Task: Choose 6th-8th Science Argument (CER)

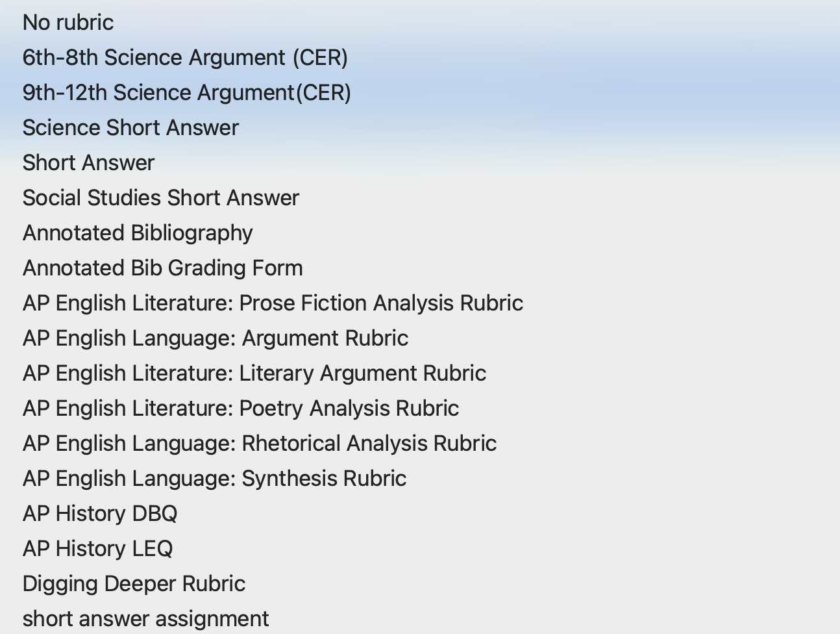Action: coord(186,57)
